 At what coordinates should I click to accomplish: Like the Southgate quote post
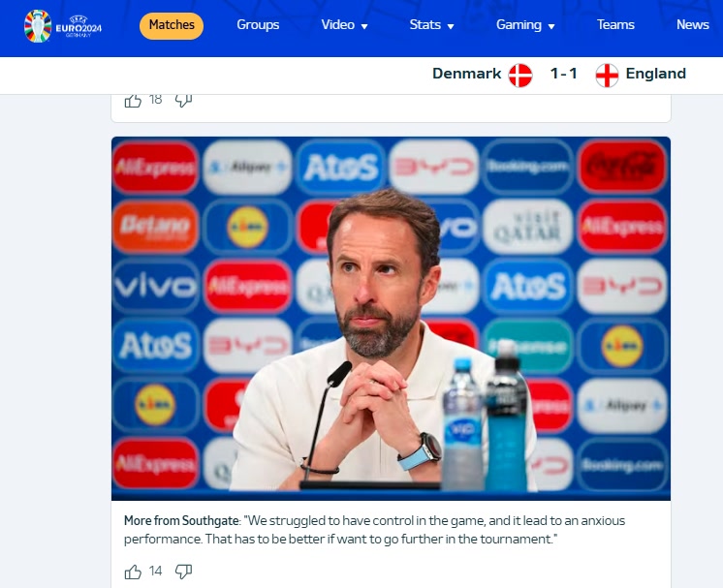[x=133, y=572]
